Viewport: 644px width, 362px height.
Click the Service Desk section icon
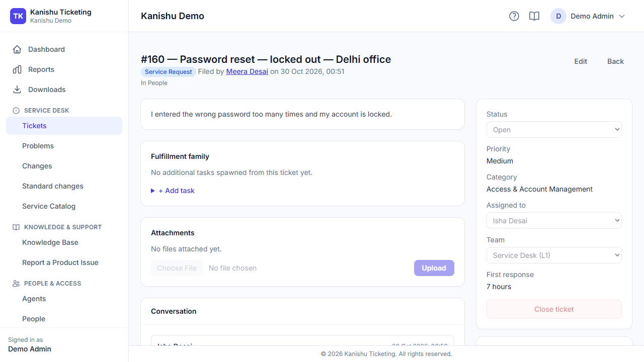pos(16,111)
